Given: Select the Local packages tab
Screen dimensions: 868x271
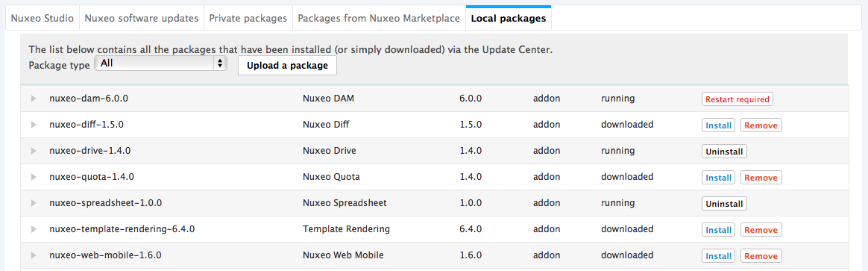Looking at the screenshot, I should pyautogui.click(x=508, y=18).
